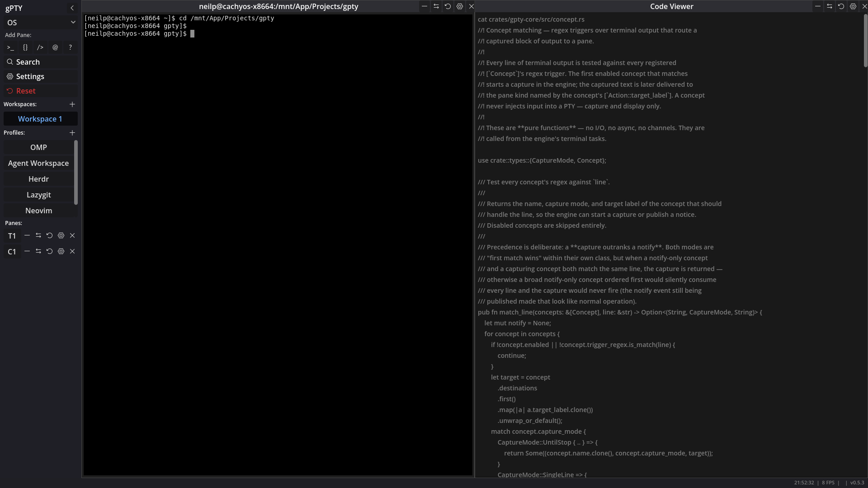Image resolution: width=868 pixels, height=488 pixels.
Task: Open Code Viewer pane settings gear
Action: 853,6
